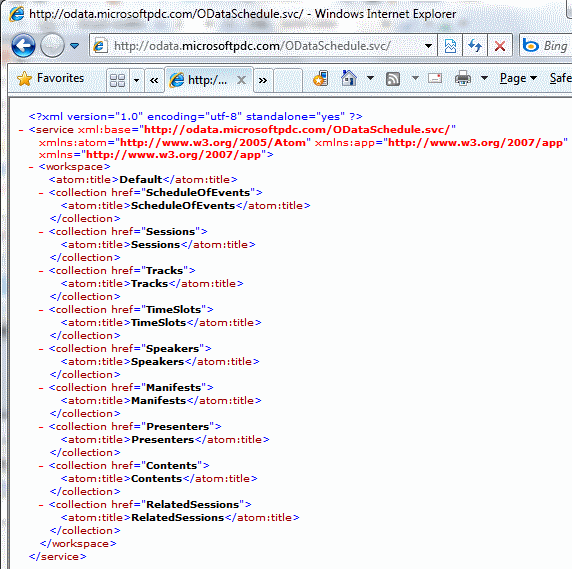The height and width of the screenshot is (569, 572).
Task: Click the 'TimeSlots' atom:title value
Action: point(159,323)
